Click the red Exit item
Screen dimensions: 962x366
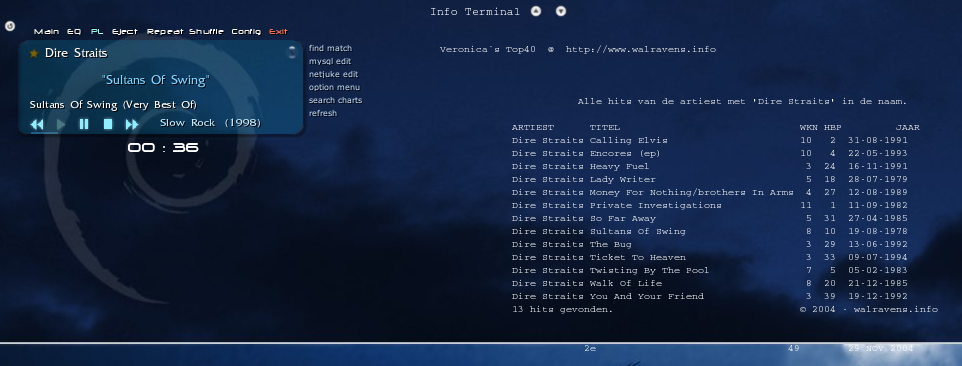pos(279,32)
